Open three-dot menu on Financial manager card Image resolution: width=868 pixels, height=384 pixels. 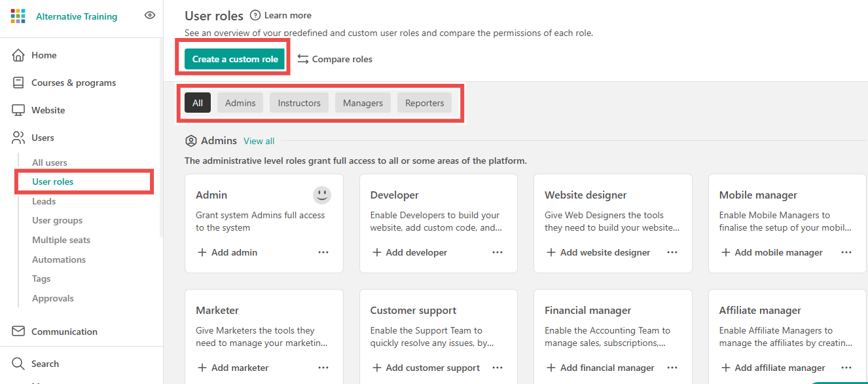tap(672, 368)
